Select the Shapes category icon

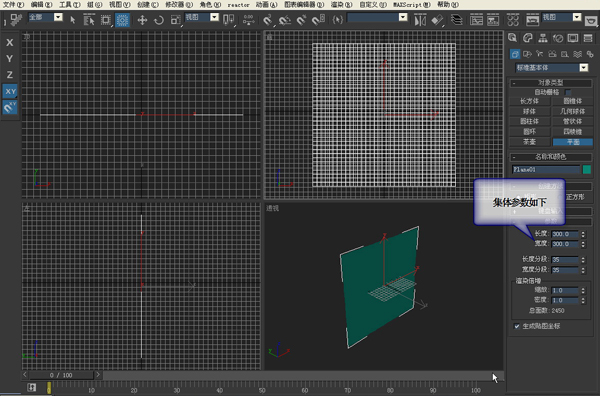(x=527, y=54)
